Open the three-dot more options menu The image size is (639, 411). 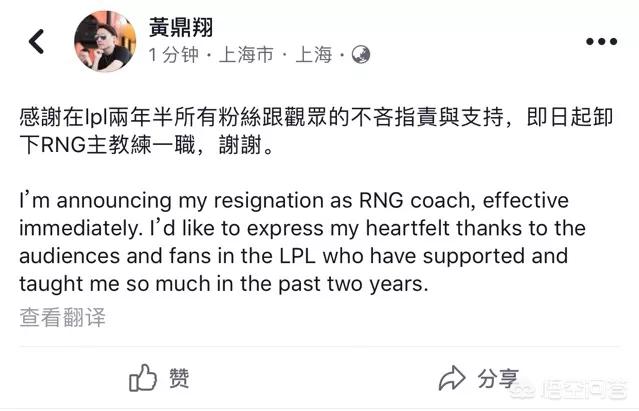[601, 41]
